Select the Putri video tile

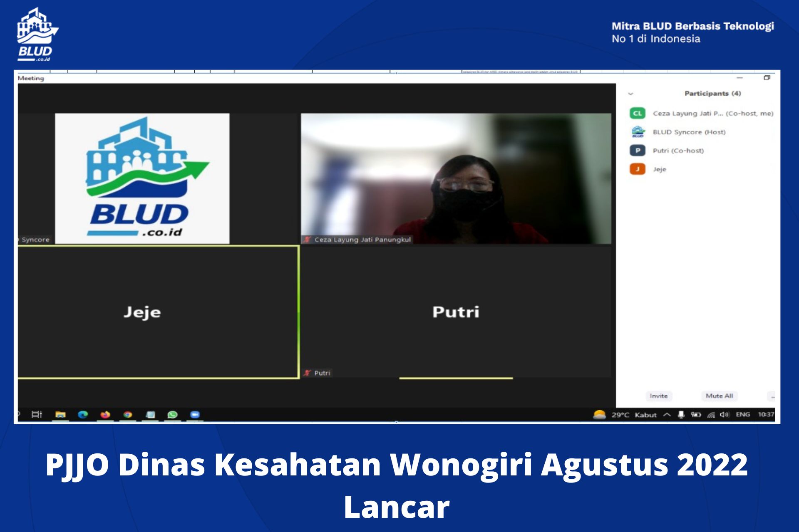click(456, 312)
